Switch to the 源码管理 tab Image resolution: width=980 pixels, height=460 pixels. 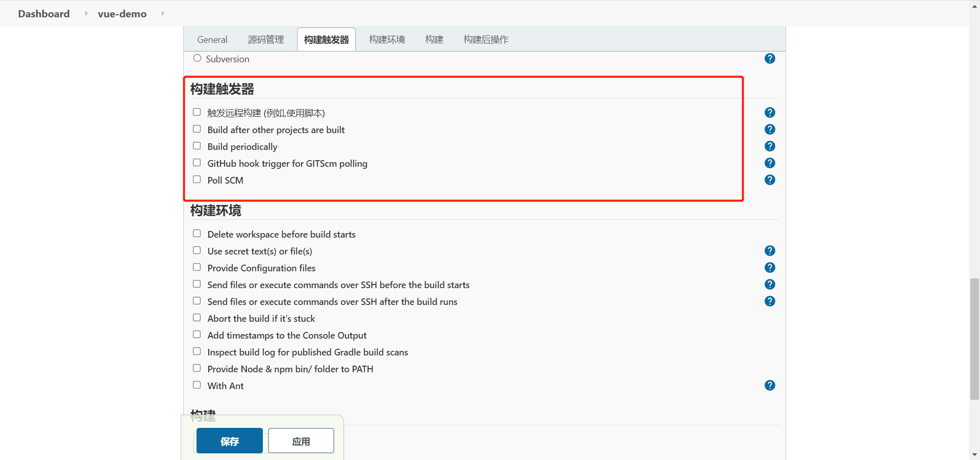(266, 39)
